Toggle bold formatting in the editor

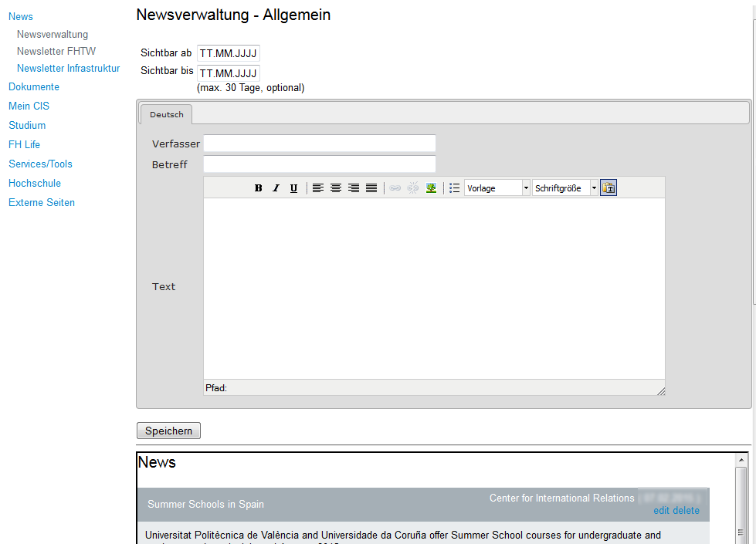point(259,188)
